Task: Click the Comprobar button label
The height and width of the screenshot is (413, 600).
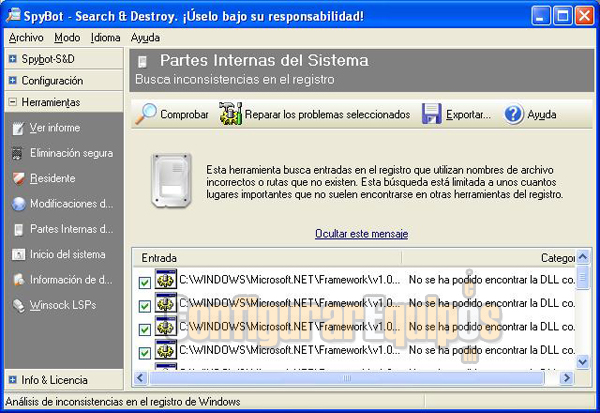Action: [x=184, y=114]
